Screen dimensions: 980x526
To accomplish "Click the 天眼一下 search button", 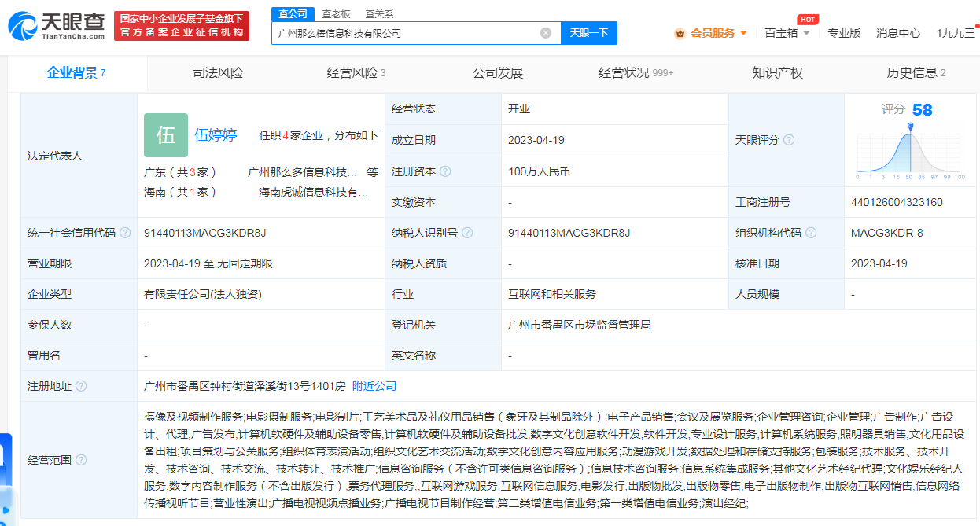I will (588, 33).
